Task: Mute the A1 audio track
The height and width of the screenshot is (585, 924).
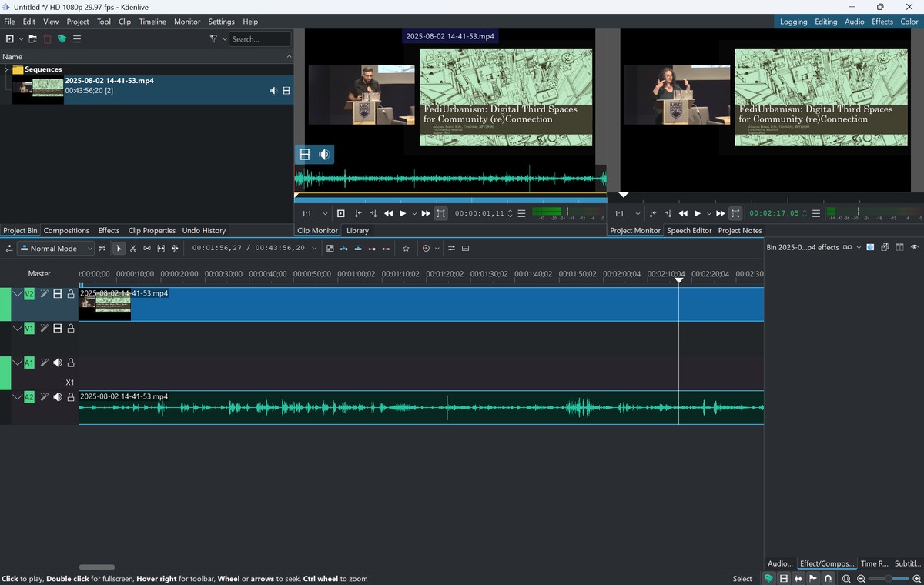Action: pos(58,363)
